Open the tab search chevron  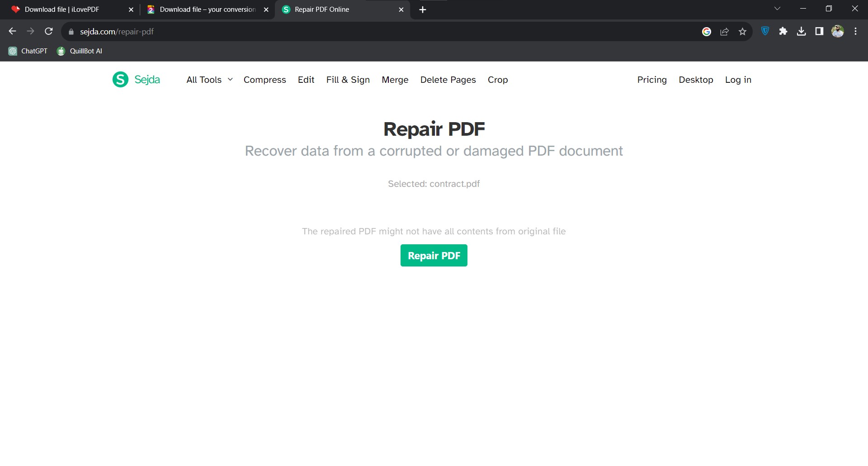tap(778, 8)
